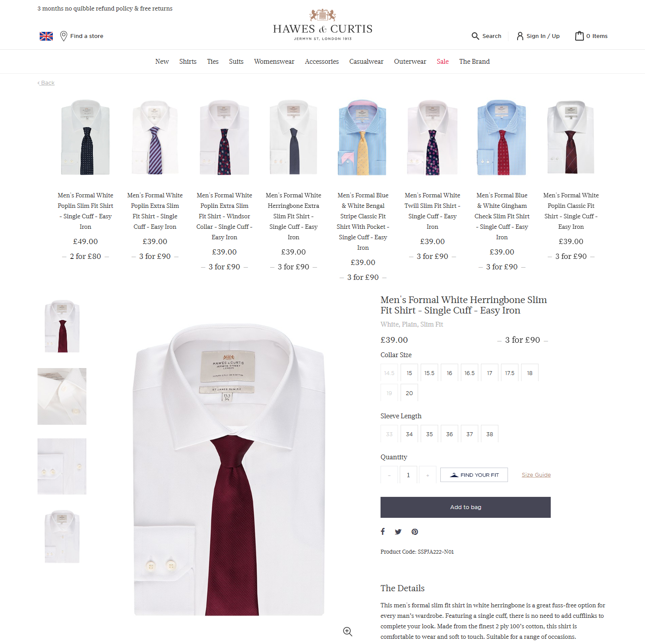Select collar size 15.5

pyautogui.click(x=429, y=373)
